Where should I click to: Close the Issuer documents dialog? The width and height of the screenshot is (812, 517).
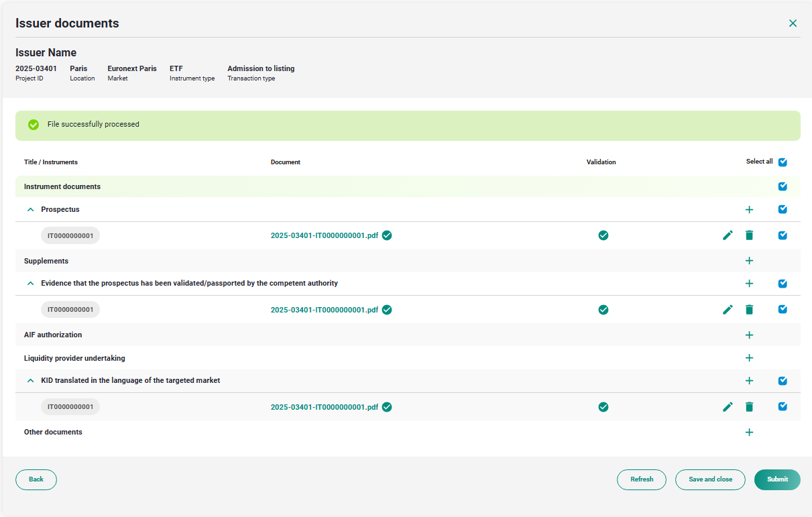coord(793,23)
